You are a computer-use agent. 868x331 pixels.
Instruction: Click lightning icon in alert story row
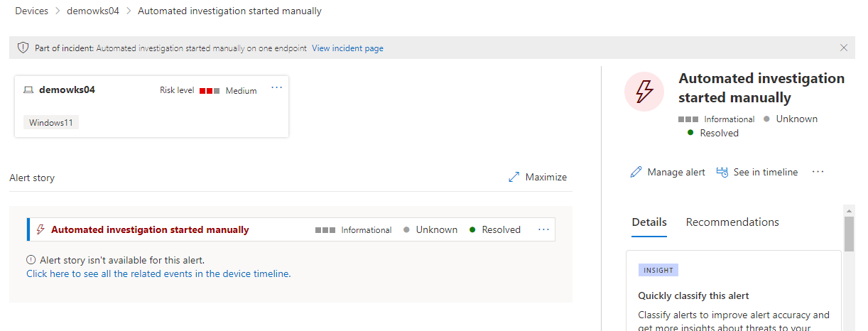tap(40, 229)
